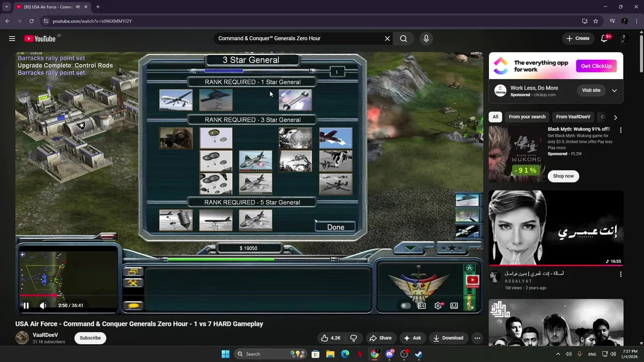Mute the browser tab audio icon
This screenshot has width=644, height=362.
(77, 7)
